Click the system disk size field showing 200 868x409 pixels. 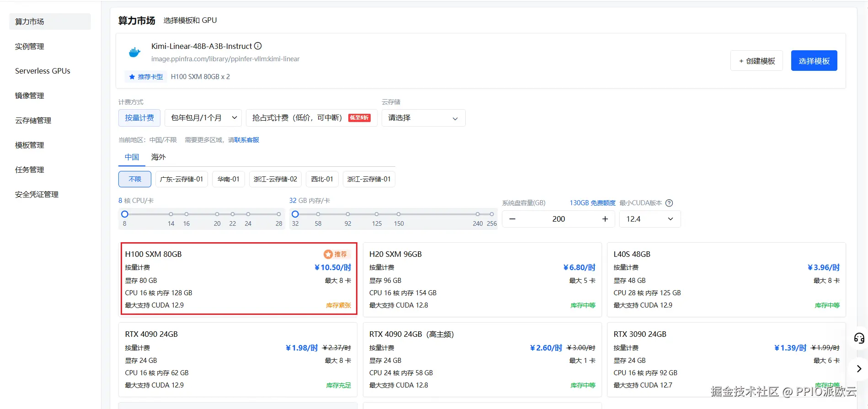point(559,219)
